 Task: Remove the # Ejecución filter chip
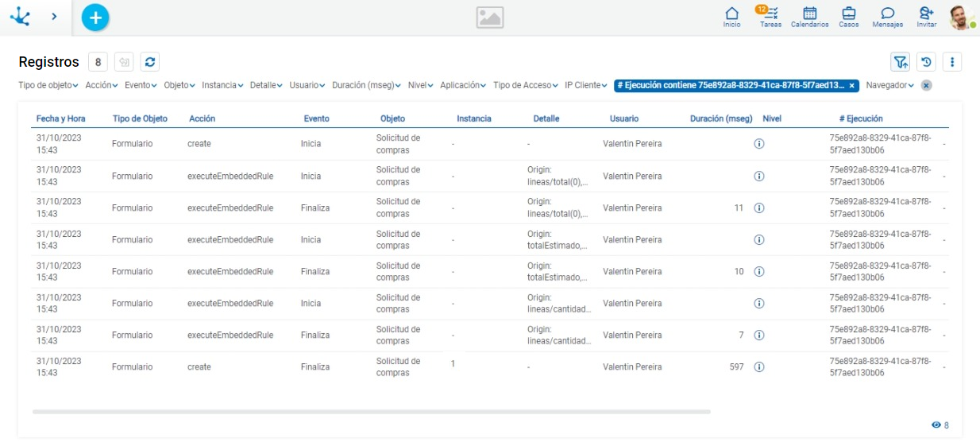coord(851,86)
